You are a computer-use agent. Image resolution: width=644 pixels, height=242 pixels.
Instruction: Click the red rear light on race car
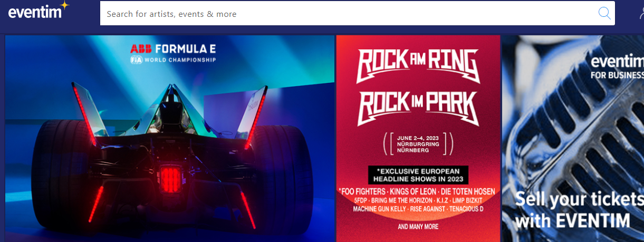[169, 176]
